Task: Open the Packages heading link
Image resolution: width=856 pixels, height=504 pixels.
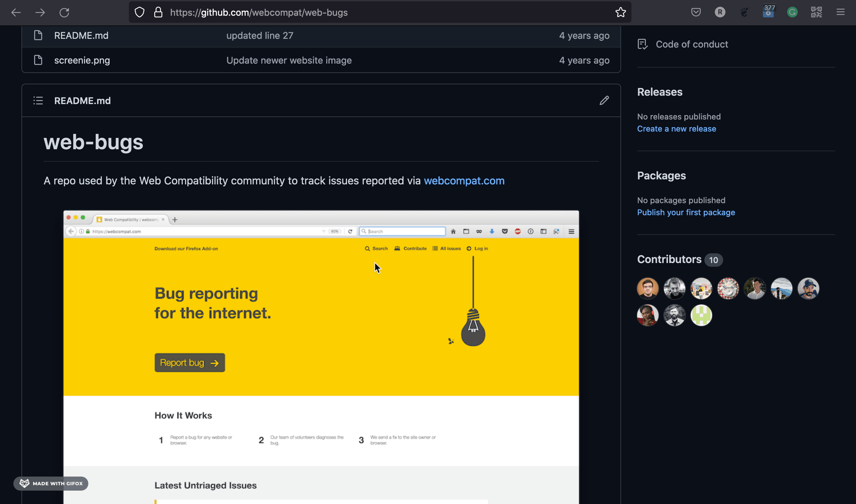Action: tap(661, 175)
